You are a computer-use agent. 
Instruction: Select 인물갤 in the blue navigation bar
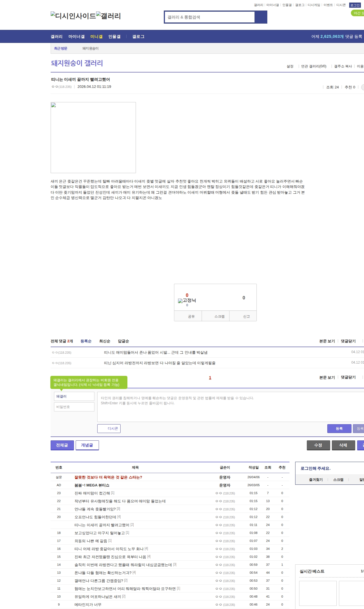(x=114, y=37)
